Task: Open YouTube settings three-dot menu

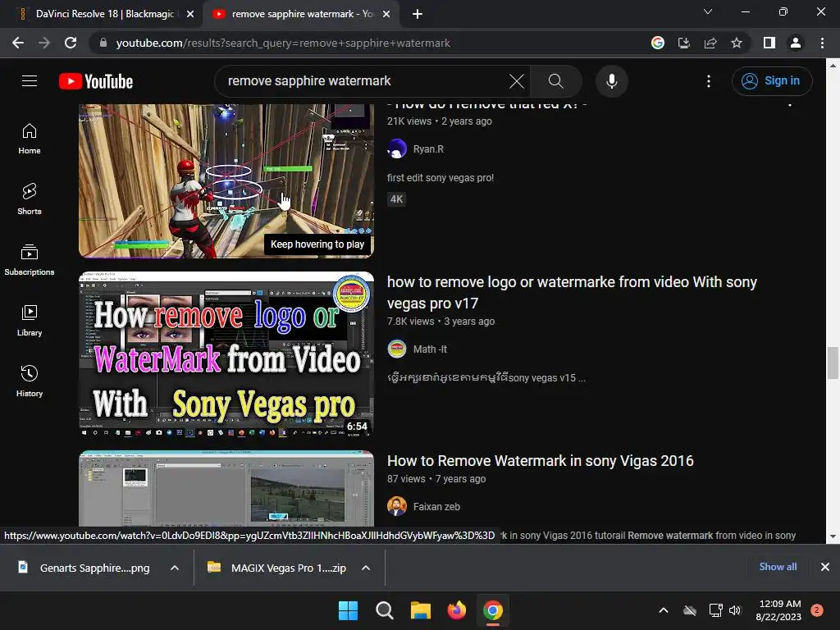Action: [709, 81]
